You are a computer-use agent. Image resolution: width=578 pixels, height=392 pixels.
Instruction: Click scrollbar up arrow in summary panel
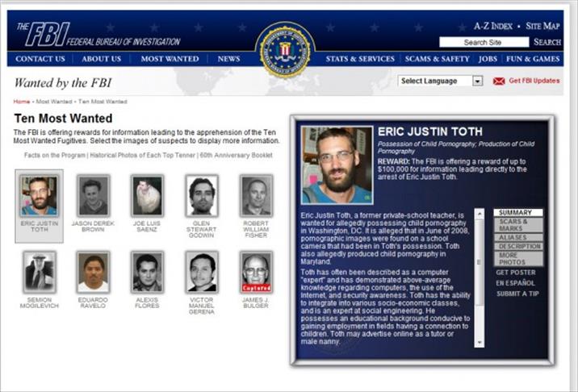coord(480,213)
